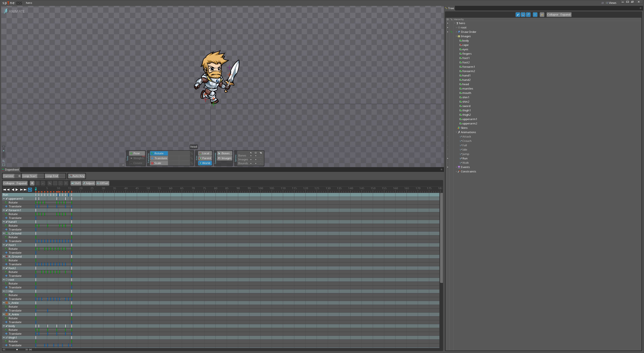Key the Scale transform value

point(192,163)
